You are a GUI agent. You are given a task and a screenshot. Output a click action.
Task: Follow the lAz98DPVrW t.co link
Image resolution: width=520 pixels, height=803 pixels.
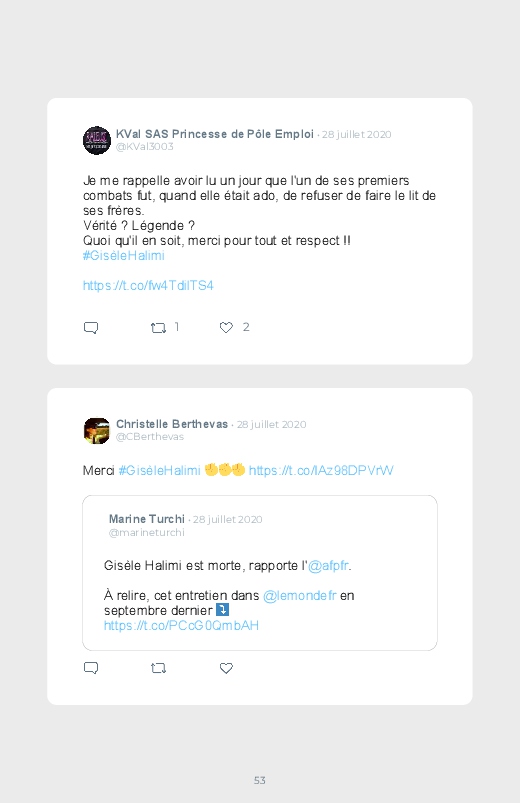[321, 470]
